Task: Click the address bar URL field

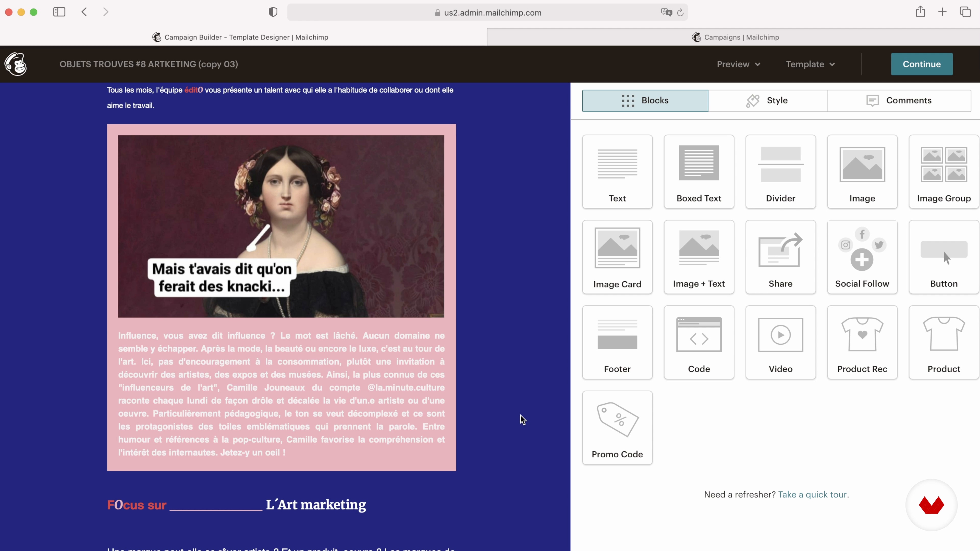Action: click(487, 12)
